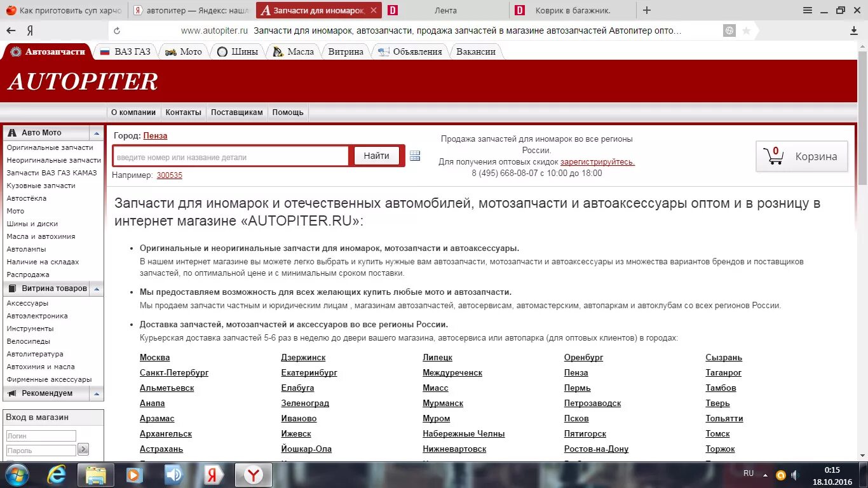Open the volume speaker tray icon
The height and width of the screenshot is (488, 868).
[x=794, y=475]
